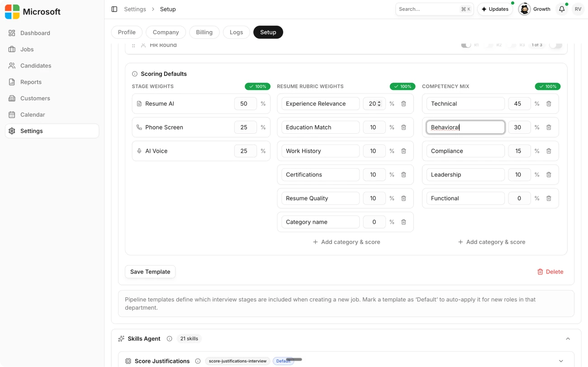
Task: Toggle the HR Round enable switch
Action: [x=556, y=45]
